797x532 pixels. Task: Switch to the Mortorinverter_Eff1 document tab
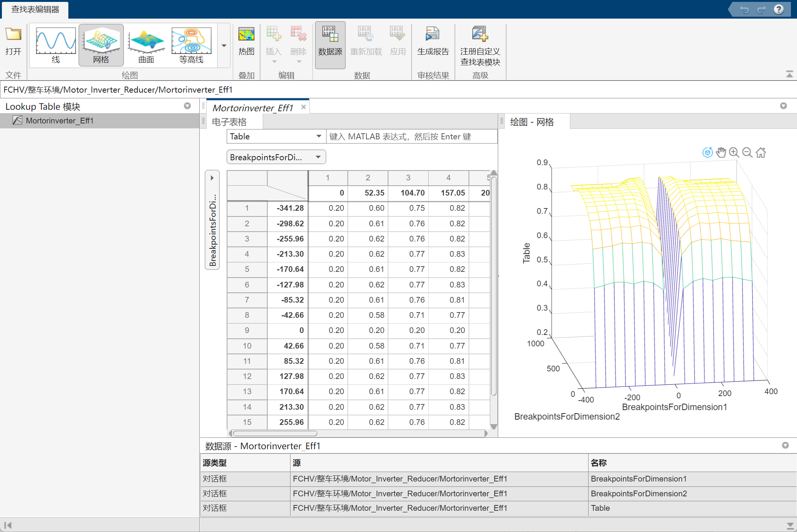[253, 108]
